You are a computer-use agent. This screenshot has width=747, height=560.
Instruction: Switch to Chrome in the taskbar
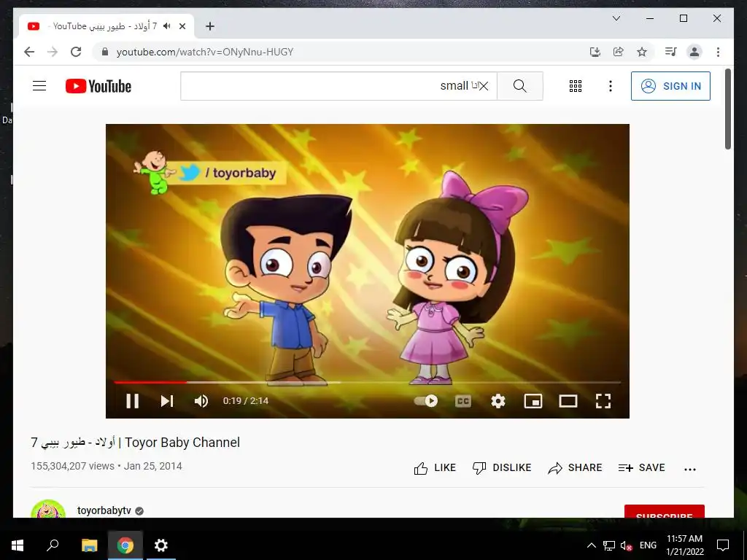[125, 545]
